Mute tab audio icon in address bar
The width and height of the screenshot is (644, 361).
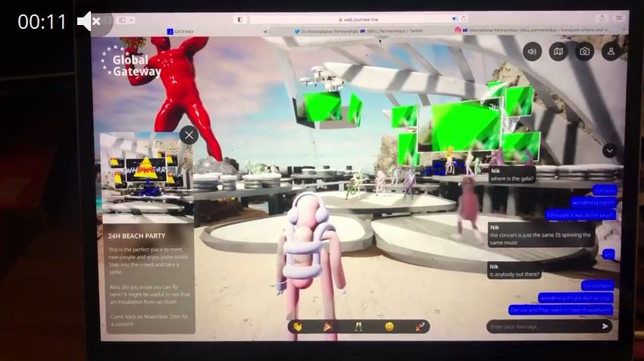tap(455, 18)
